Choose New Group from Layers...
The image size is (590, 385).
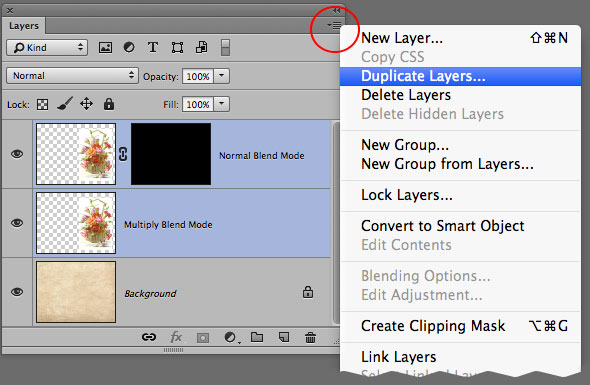point(461,164)
